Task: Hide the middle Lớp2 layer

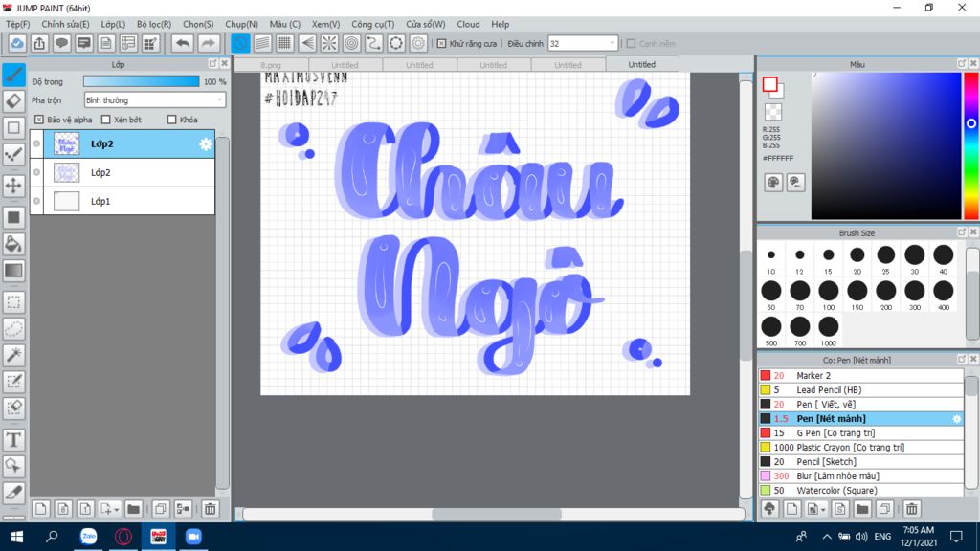Action: [37, 172]
